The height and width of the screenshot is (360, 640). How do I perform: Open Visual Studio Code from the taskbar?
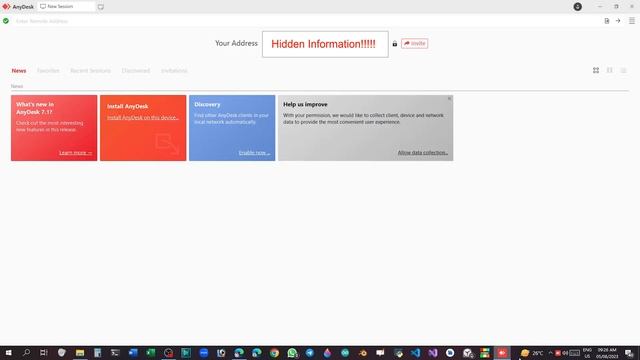click(x=416, y=353)
